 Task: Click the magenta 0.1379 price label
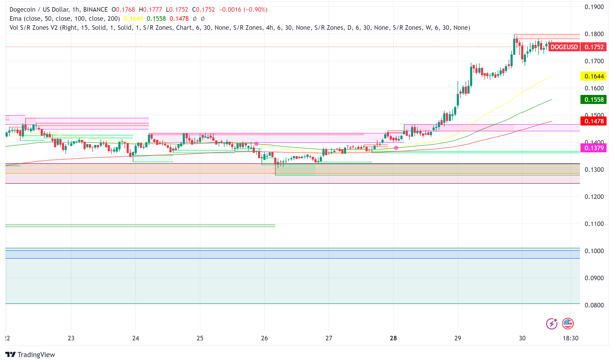(x=594, y=148)
